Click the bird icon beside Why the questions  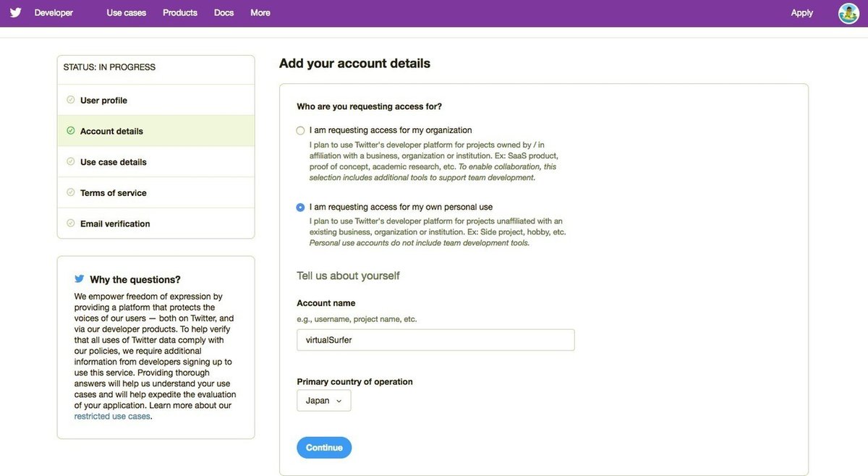point(80,279)
